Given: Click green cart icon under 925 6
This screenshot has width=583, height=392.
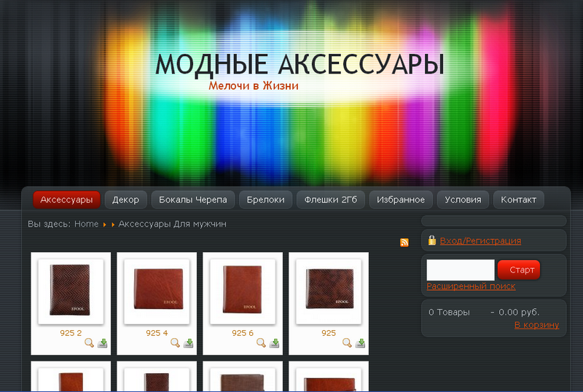Looking at the screenshot, I should (274, 343).
